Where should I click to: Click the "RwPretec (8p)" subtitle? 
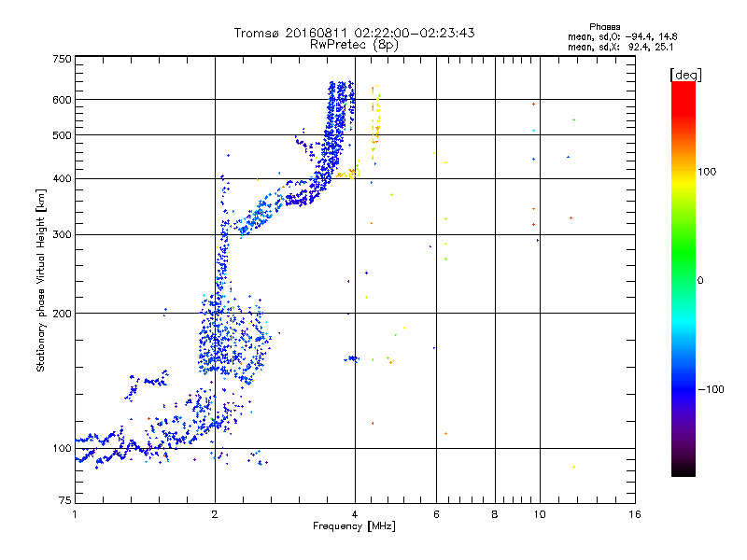[354, 45]
